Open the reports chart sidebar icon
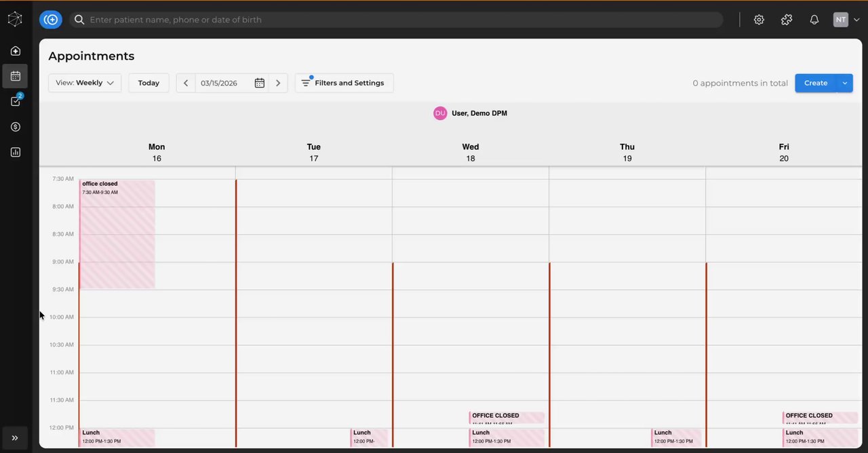 [x=15, y=152]
